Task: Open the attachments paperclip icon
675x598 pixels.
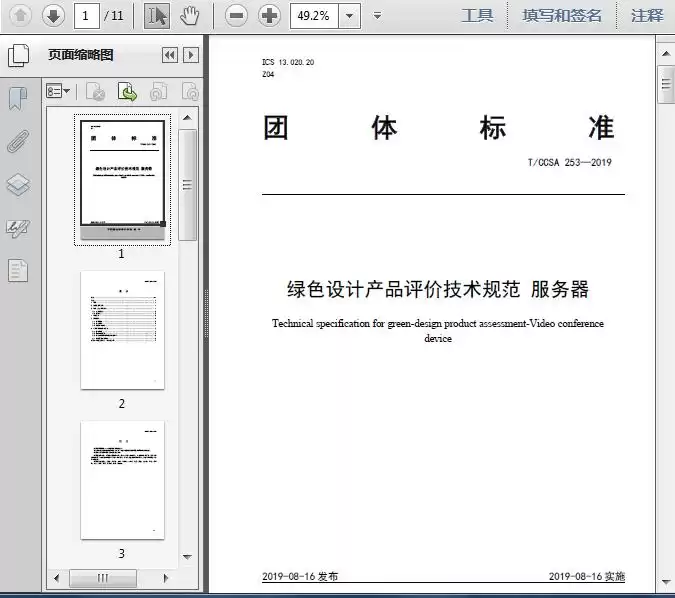Action: click(x=18, y=141)
